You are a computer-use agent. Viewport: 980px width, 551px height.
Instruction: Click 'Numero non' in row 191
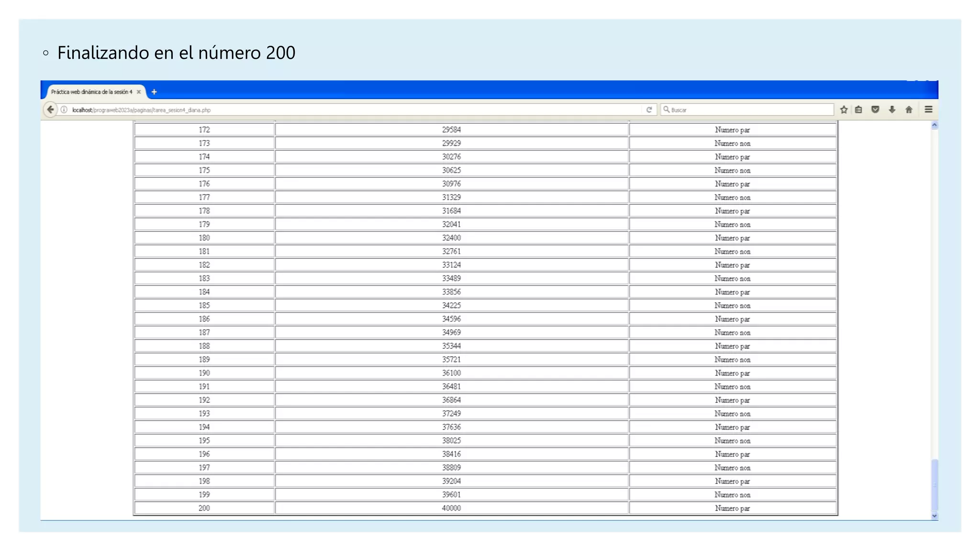732,386
